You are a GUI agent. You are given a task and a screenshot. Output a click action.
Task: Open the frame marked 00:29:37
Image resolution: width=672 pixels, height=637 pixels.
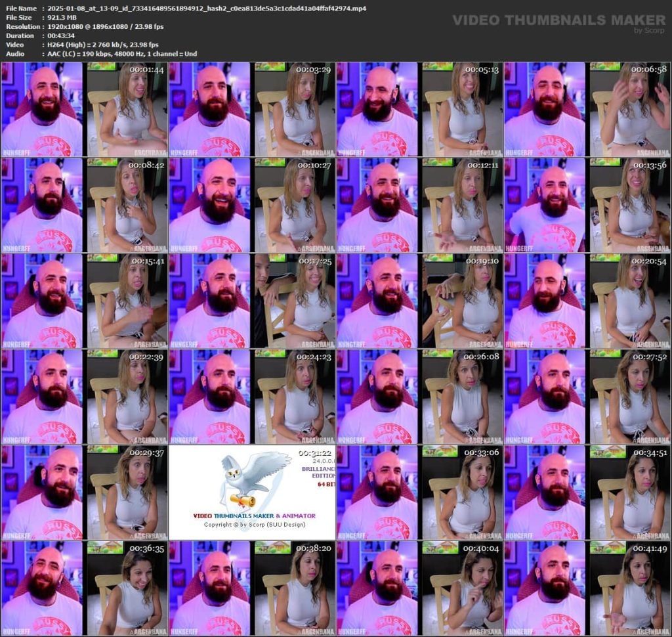tap(85, 493)
